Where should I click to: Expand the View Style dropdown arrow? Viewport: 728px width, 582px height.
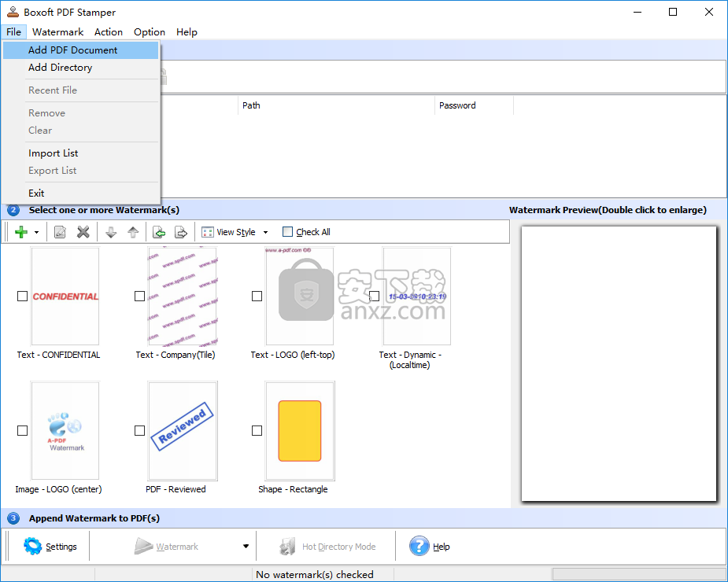265,232
